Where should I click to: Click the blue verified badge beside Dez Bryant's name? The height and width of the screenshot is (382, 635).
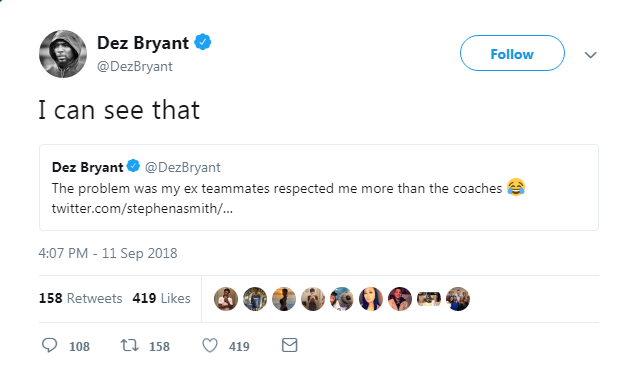point(203,42)
